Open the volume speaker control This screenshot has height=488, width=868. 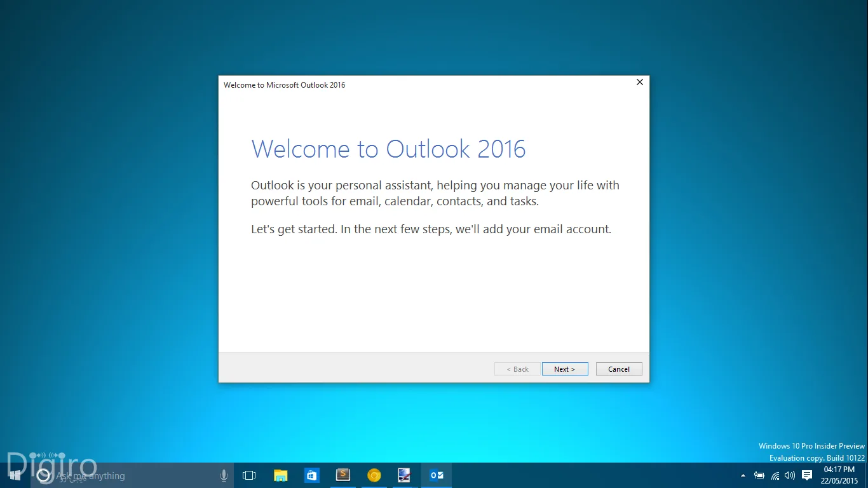(790, 475)
